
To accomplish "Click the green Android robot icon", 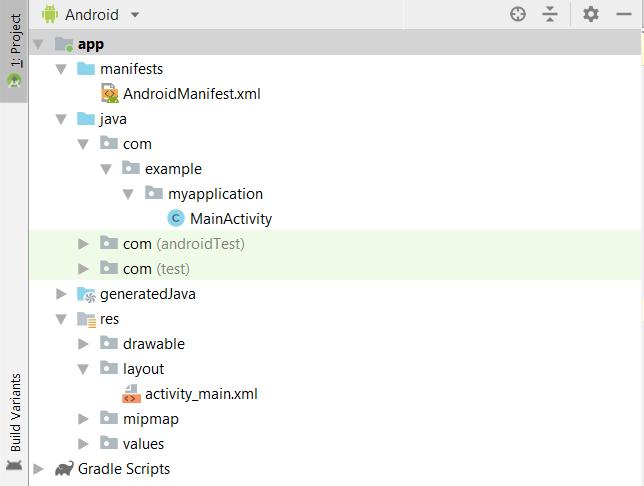I will tap(50, 14).
